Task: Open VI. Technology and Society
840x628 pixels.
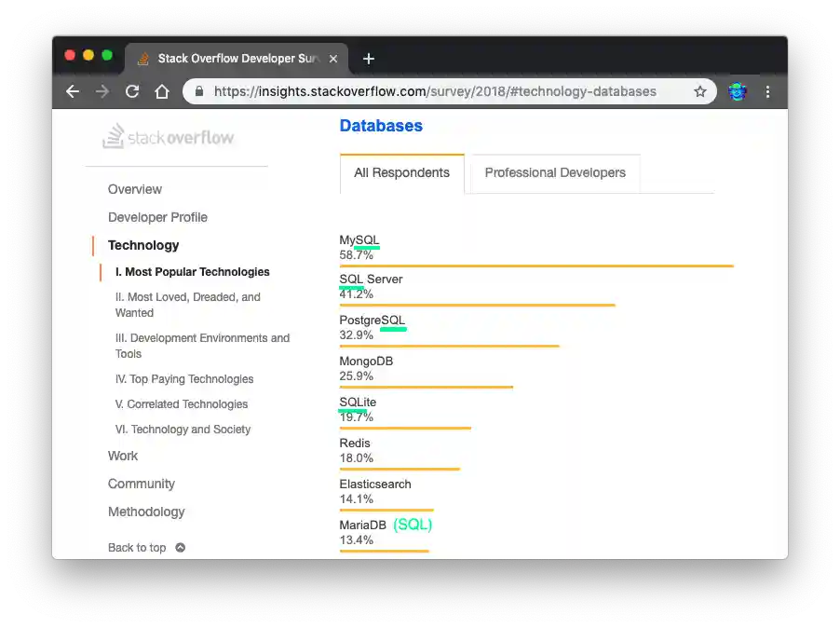Action: pyautogui.click(x=183, y=430)
